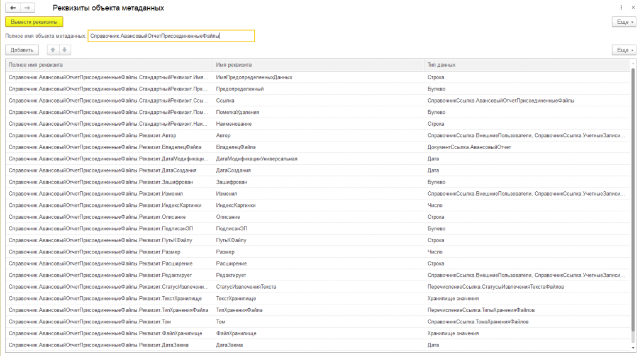Select the Предопределенный cell
This screenshot has width=644, height=356.
point(318,89)
